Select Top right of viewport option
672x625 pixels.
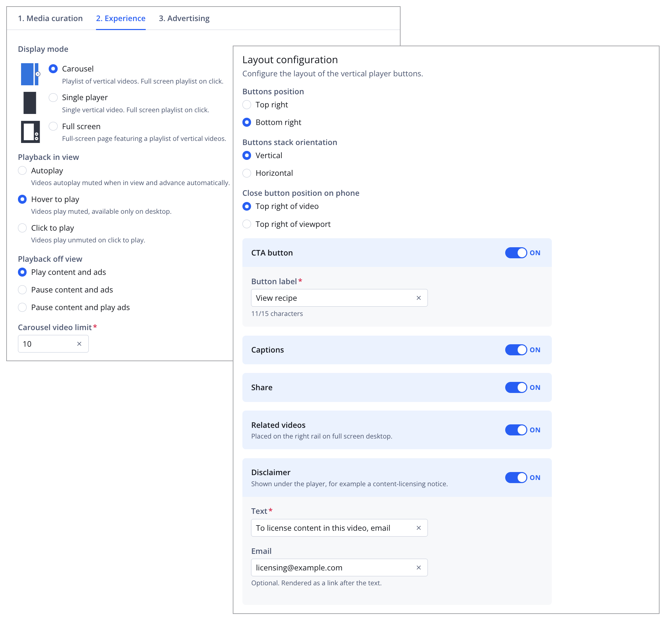[247, 224]
